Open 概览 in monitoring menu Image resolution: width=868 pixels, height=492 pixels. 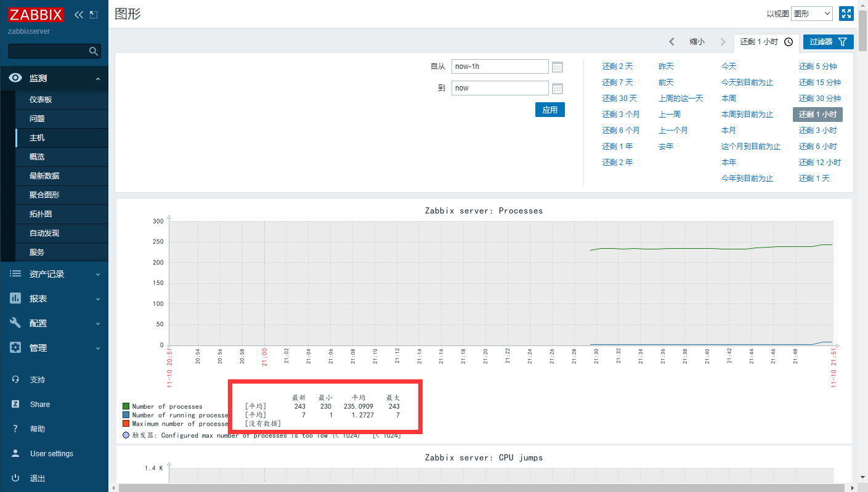click(37, 157)
